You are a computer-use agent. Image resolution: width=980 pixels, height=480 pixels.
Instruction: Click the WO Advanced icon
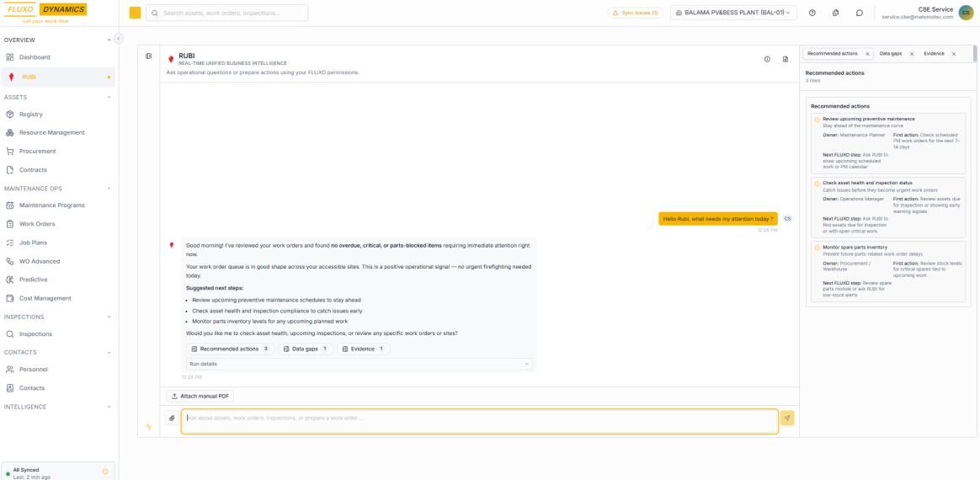tap(10, 261)
